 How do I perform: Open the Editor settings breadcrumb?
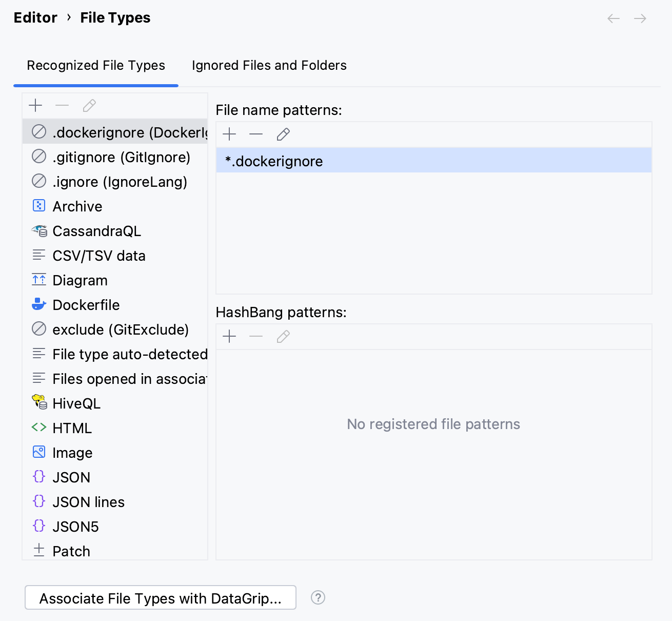35,17
